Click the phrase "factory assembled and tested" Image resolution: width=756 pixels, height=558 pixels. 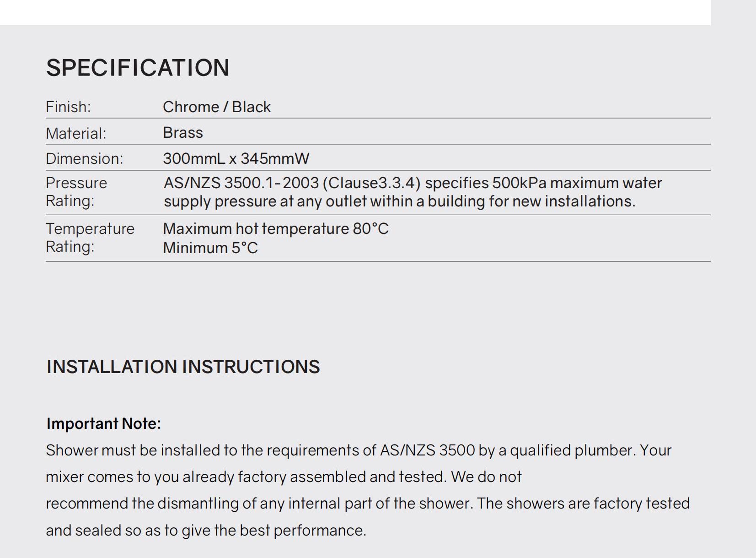click(342, 477)
